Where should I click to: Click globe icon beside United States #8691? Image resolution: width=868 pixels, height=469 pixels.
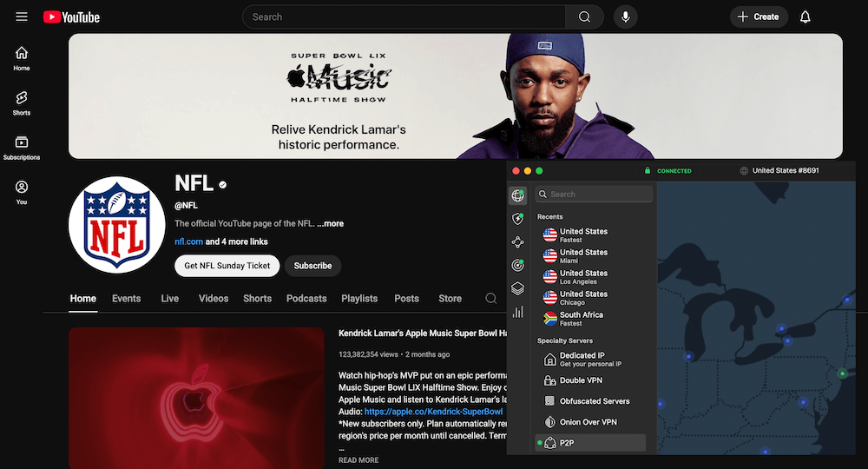[744, 170]
